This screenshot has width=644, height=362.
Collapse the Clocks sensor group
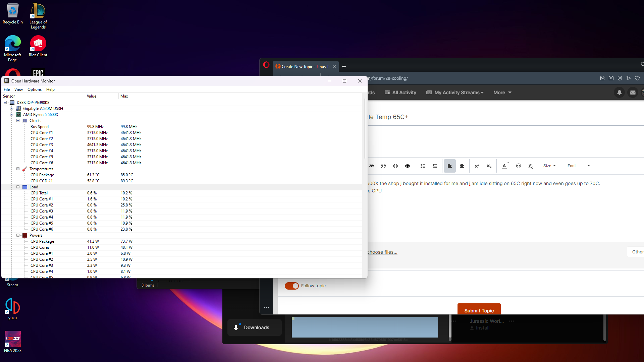[18, 121]
